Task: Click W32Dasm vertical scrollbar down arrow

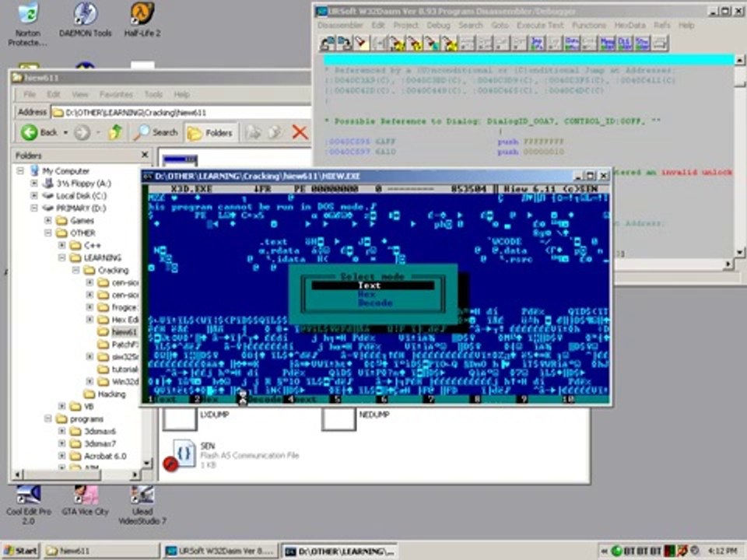Action: point(739,252)
